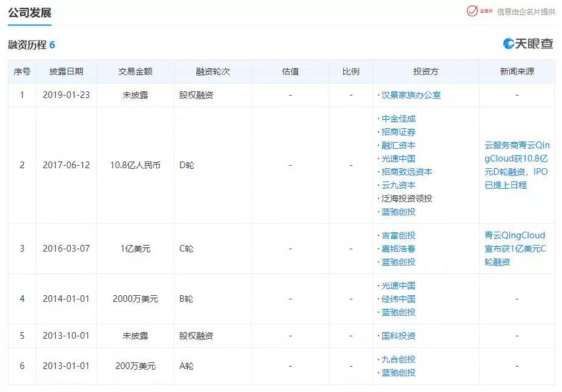Select date cell 2013-10-01

point(66,336)
